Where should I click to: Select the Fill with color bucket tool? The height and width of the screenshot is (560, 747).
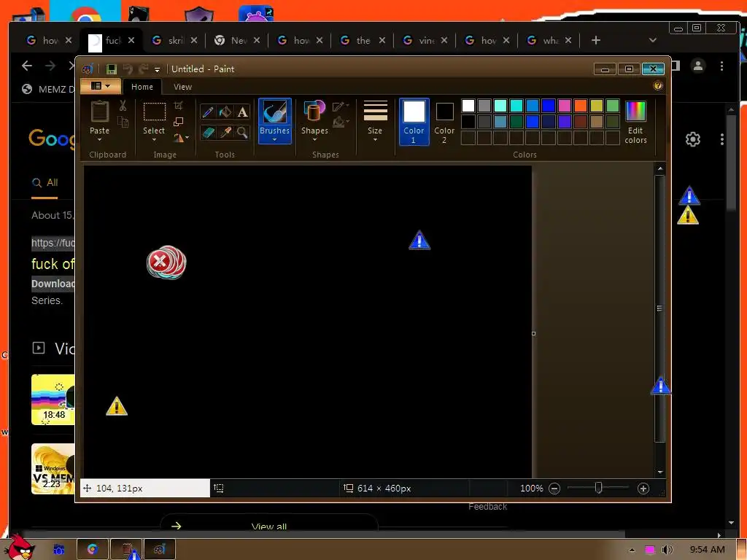click(225, 112)
